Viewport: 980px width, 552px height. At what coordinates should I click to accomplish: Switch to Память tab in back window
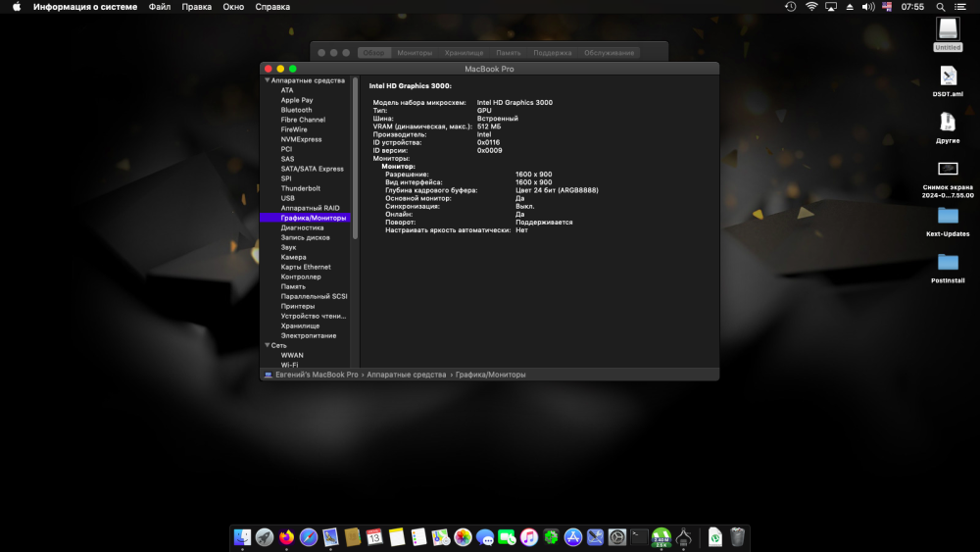click(508, 53)
